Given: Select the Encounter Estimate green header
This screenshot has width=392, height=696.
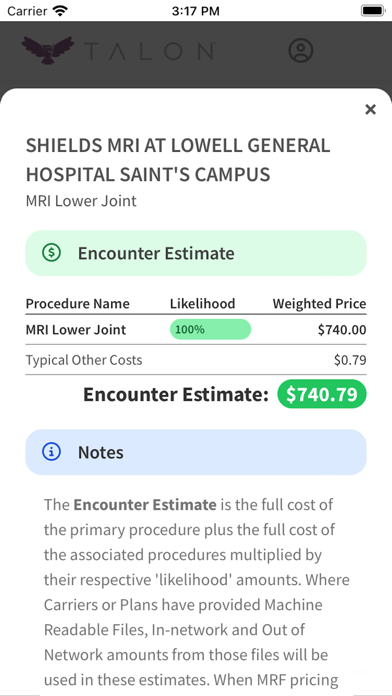Looking at the screenshot, I should pos(196,253).
